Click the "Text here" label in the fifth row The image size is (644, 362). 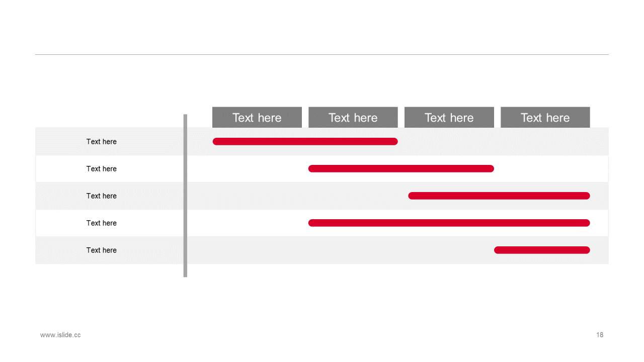(x=101, y=250)
